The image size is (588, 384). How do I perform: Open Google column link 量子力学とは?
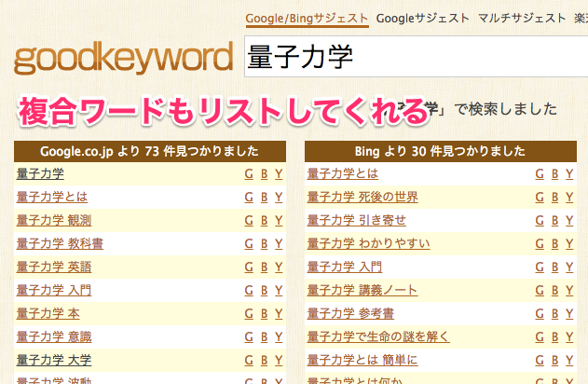52,197
